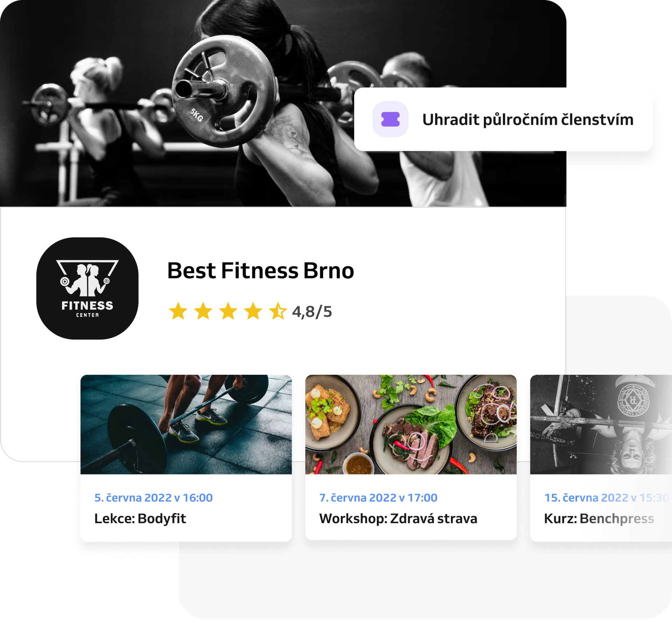
Task: Click the 4,8/5 rating score
Action: point(312,312)
